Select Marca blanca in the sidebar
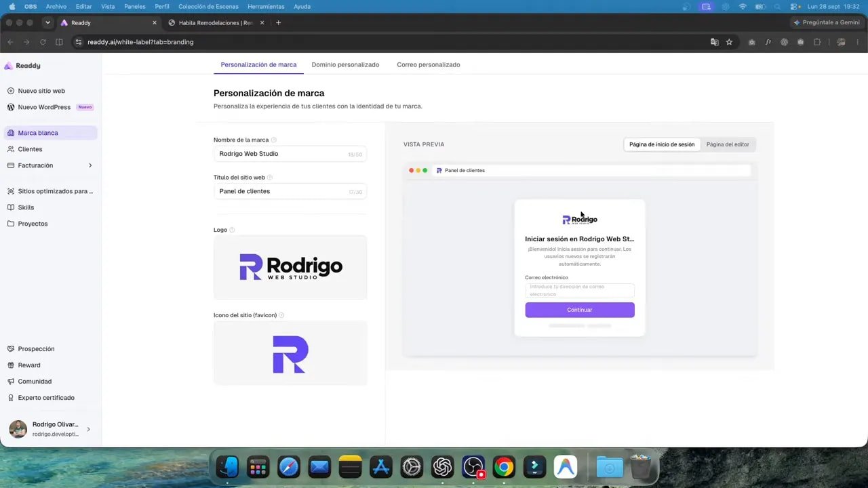 [x=51, y=133]
